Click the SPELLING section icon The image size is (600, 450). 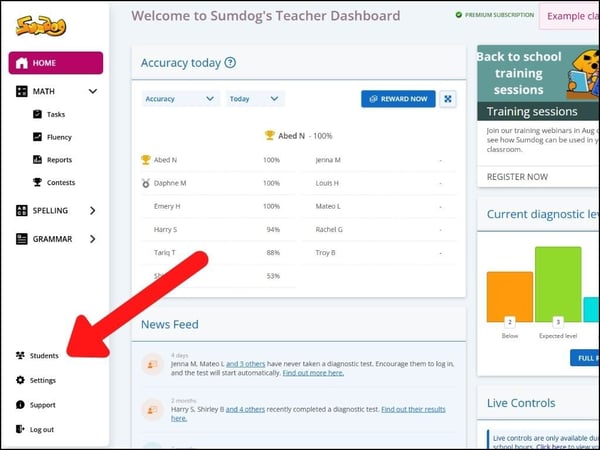click(x=22, y=210)
